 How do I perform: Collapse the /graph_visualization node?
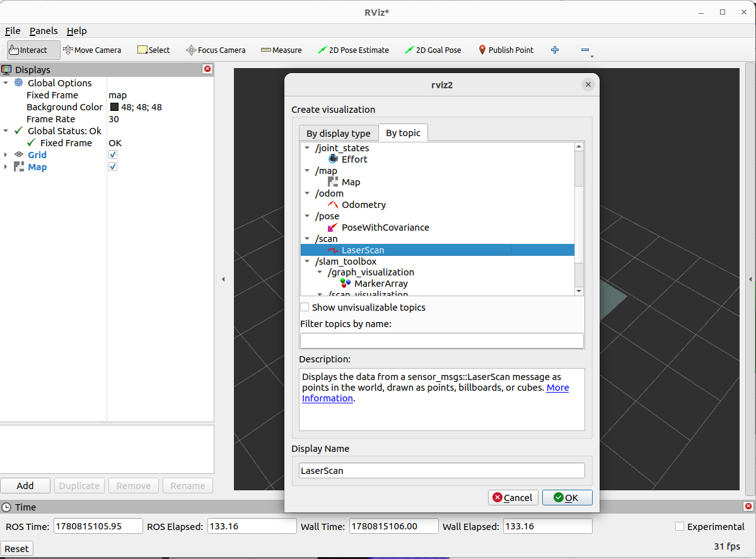pos(320,272)
